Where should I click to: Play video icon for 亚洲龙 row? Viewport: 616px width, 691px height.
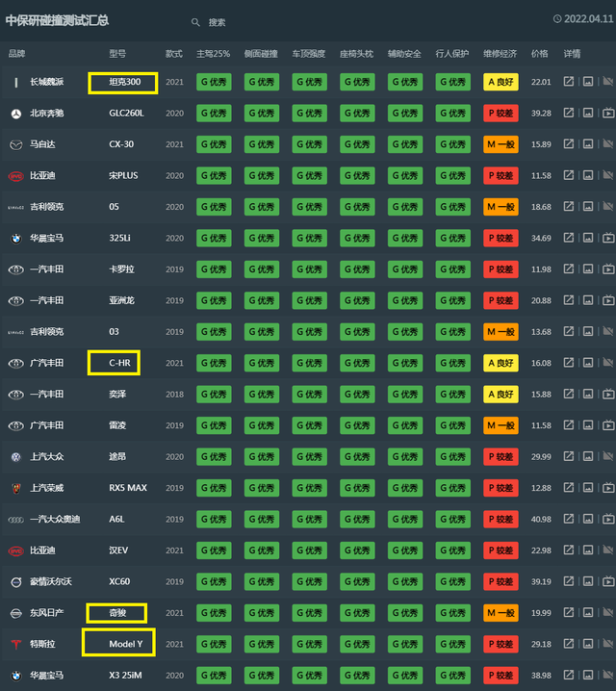click(x=608, y=300)
